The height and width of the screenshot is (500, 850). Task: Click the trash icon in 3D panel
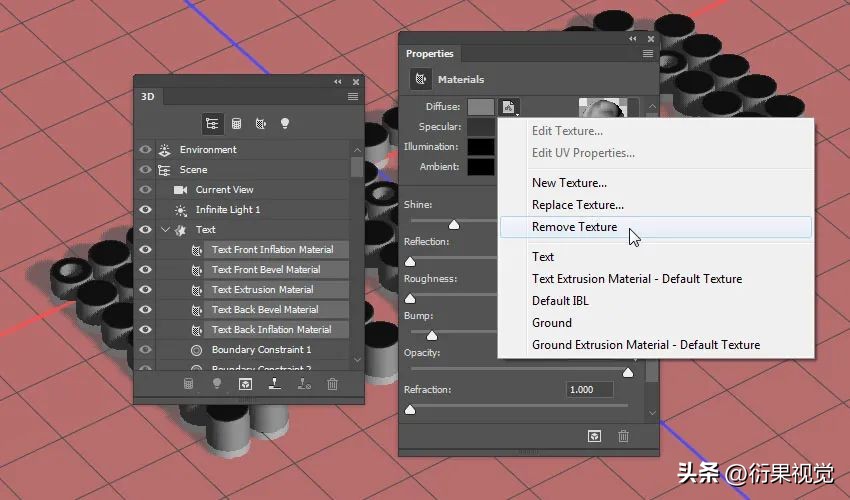[x=332, y=383]
